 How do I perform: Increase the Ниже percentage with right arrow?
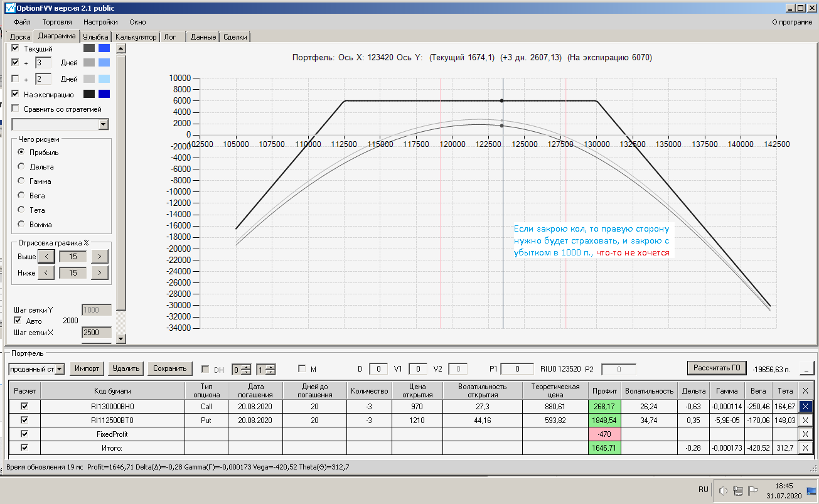pyautogui.click(x=100, y=272)
